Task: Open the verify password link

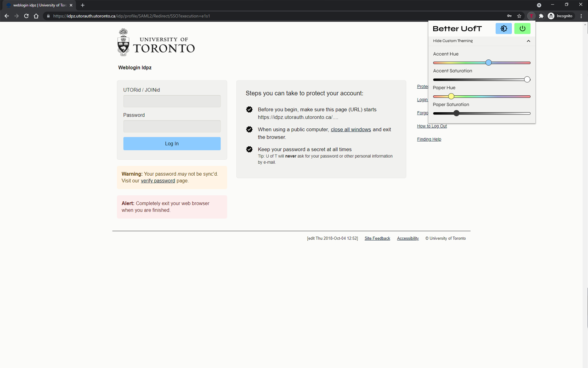Action: click(158, 181)
